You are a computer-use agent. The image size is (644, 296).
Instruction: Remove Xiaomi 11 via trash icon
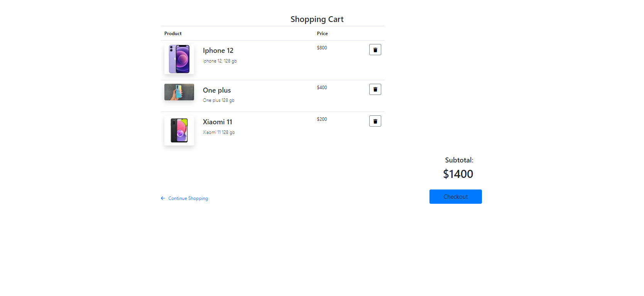[375, 121]
